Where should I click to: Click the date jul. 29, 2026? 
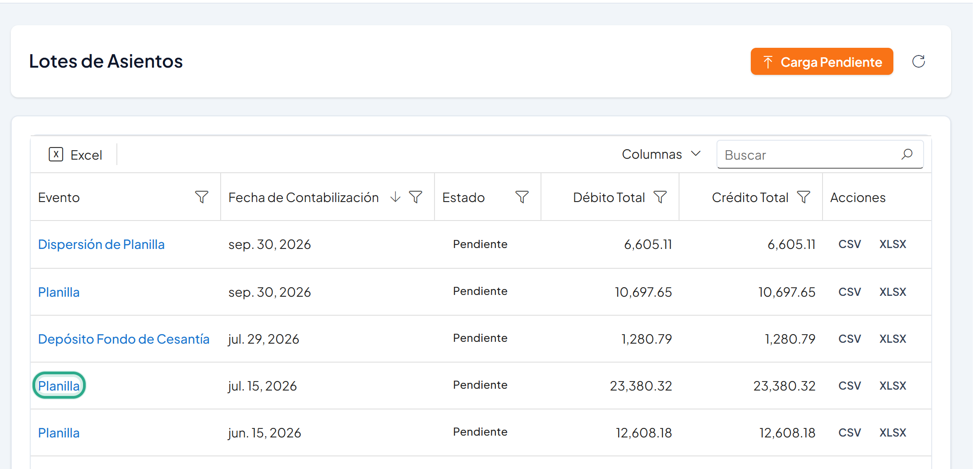point(263,339)
